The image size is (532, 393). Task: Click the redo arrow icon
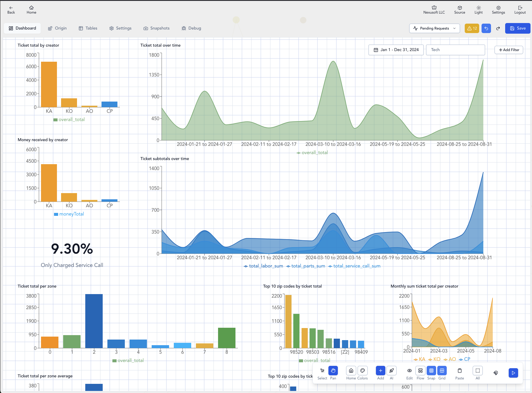coord(498,28)
